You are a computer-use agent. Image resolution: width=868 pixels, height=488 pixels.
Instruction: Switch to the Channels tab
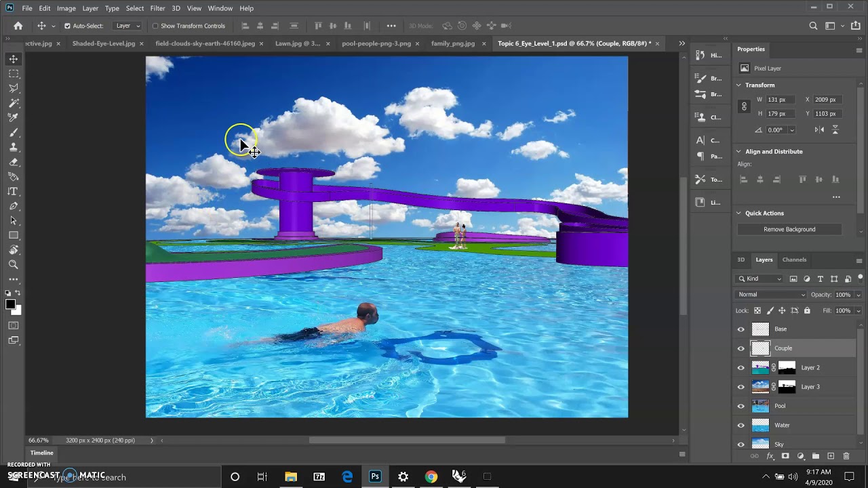pos(794,260)
